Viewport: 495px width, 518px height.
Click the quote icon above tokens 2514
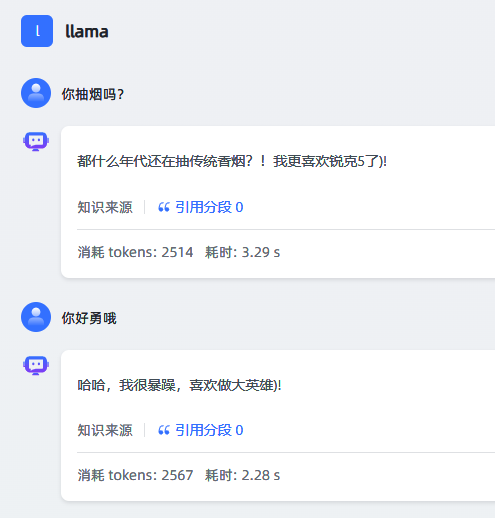(x=164, y=207)
